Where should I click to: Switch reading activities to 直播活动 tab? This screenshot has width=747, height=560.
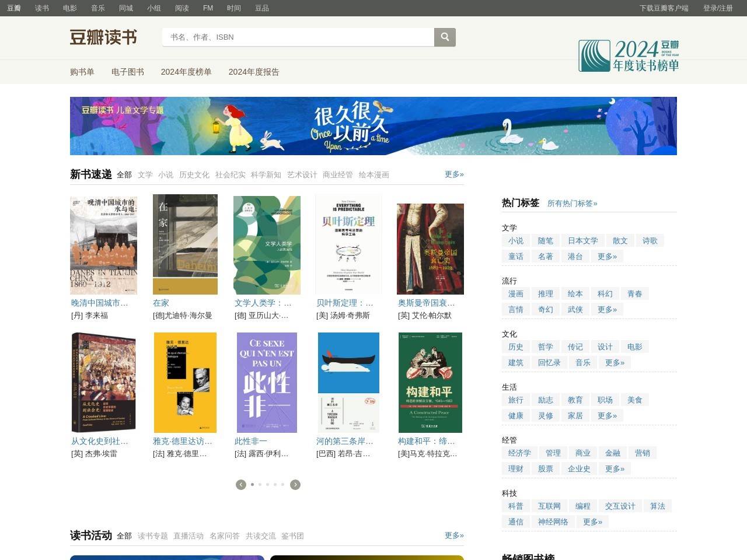tap(189, 536)
